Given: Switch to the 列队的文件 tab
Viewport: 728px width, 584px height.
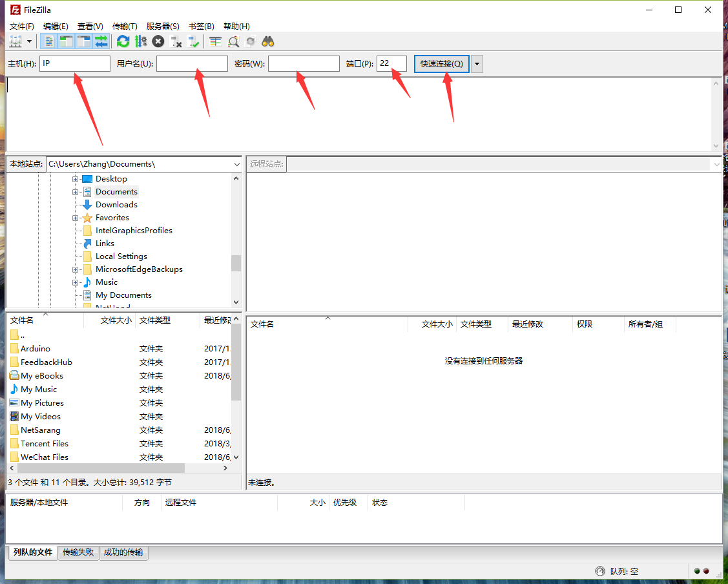Looking at the screenshot, I should pyautogui.click(x=32, y=552).
